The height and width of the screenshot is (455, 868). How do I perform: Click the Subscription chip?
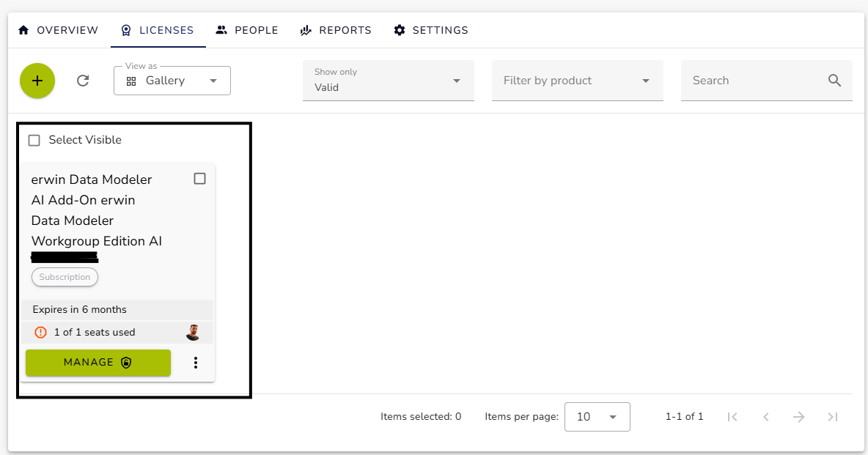(65, 277)
